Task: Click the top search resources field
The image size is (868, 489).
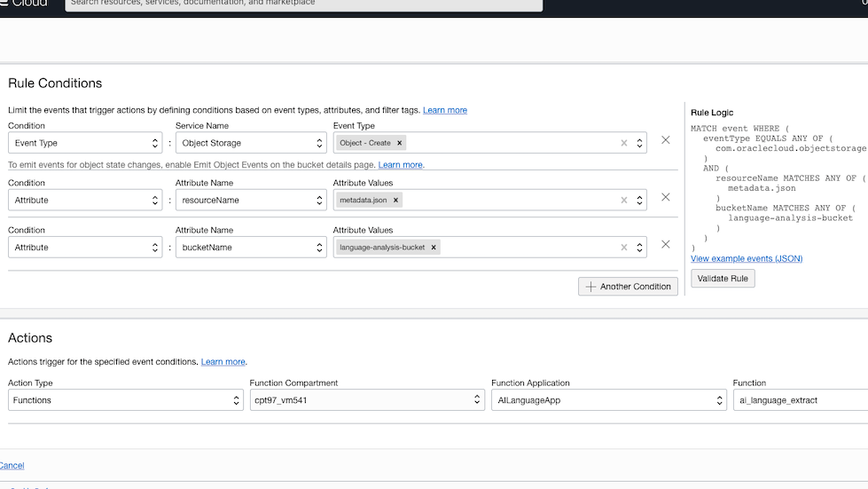Action: tap(303, 4)
